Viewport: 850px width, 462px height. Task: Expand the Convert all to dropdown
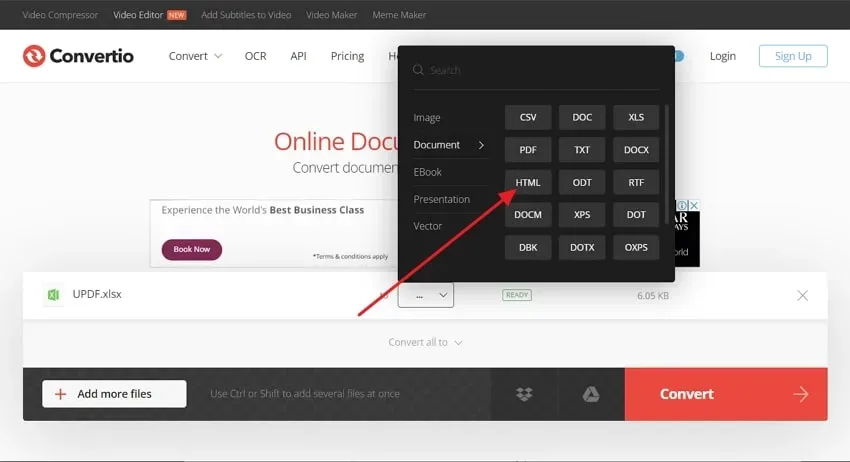[426, 342]
